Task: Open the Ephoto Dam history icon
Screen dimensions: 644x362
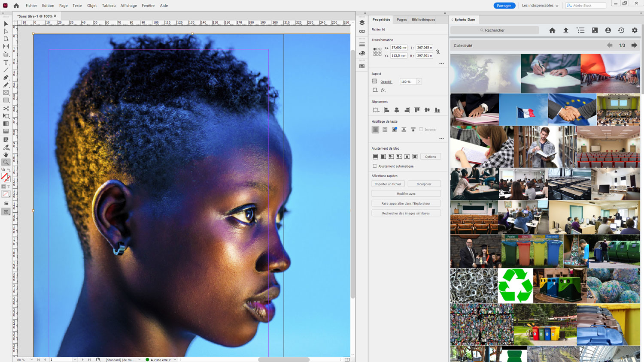Action: point(621,30)
